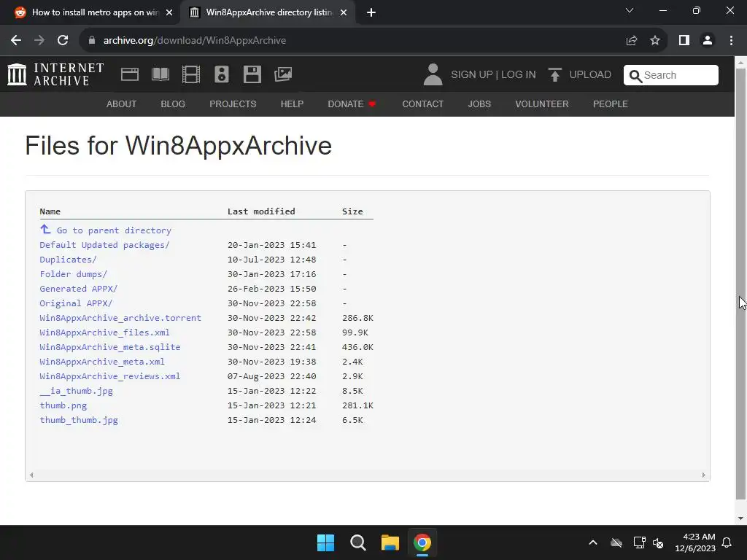The height and width of the screenshot is (560, 747).
Task: Open the PROJECTS menu item
Action: click(233, 104)
